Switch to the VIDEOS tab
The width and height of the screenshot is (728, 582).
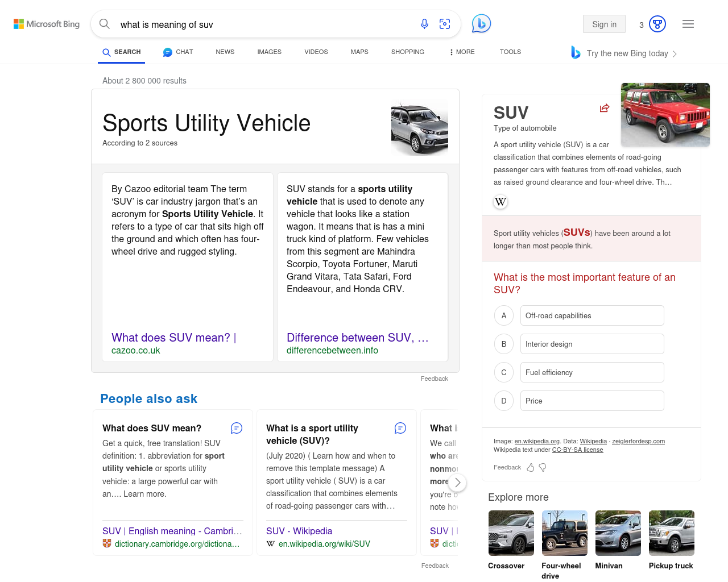point(316,52)
